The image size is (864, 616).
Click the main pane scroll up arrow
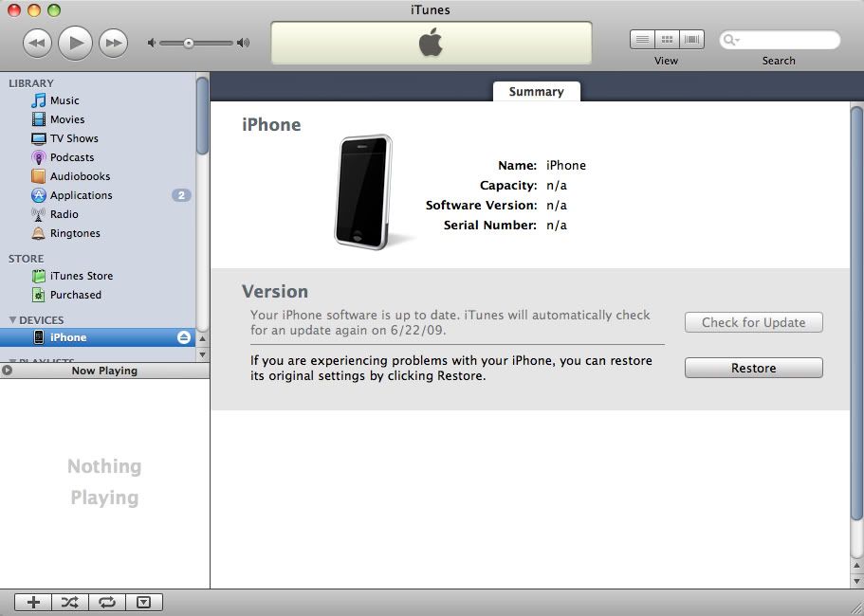tap(856, 566)
